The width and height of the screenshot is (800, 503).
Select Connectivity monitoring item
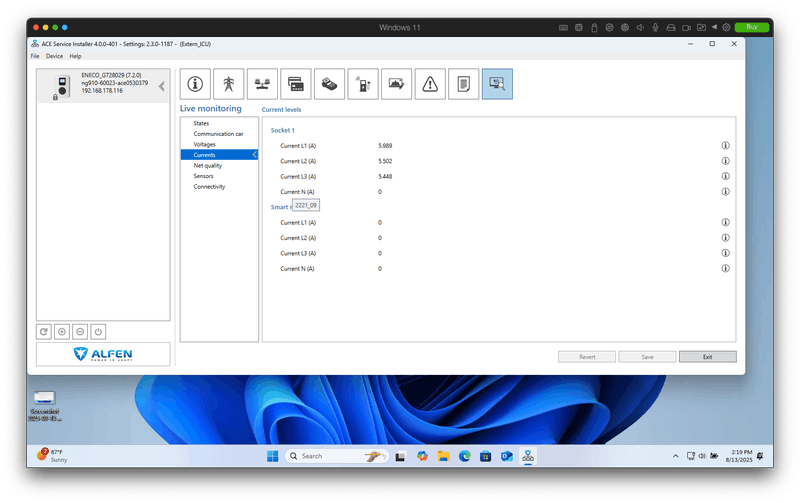(209, 187)
